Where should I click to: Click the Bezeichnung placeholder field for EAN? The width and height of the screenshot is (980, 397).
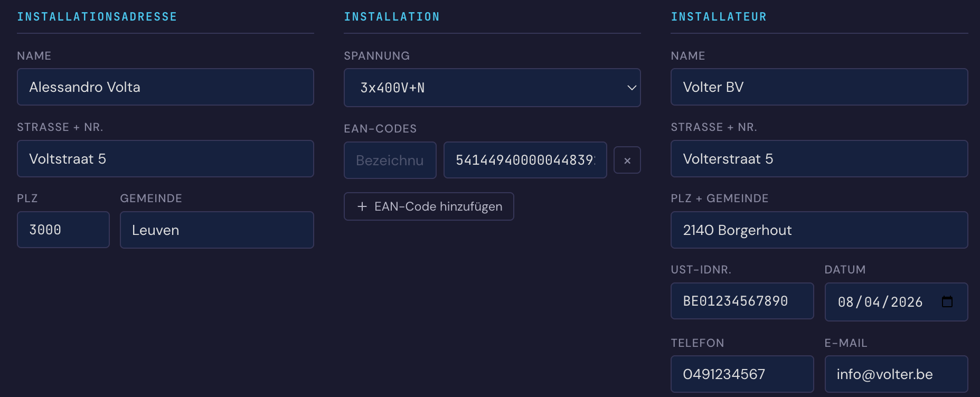pyautogui.click(x=390, y=160)
